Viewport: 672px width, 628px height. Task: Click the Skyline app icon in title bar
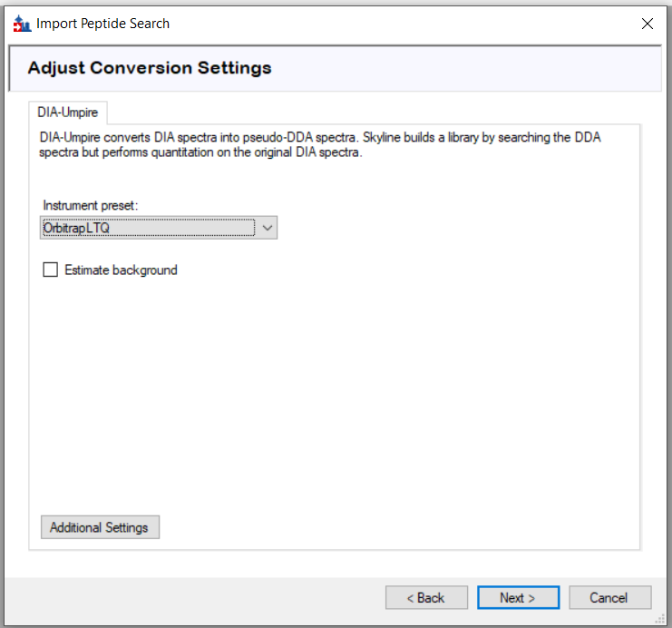tap(22, 24)
